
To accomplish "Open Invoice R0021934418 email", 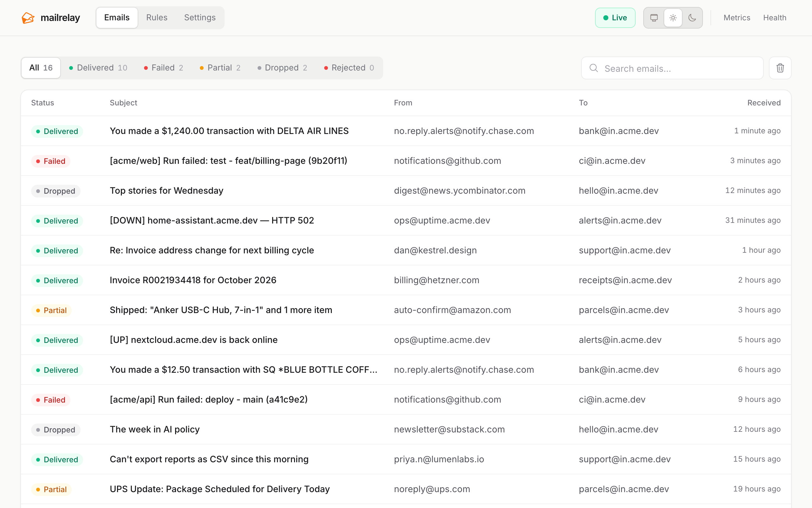I will point(406,280).
